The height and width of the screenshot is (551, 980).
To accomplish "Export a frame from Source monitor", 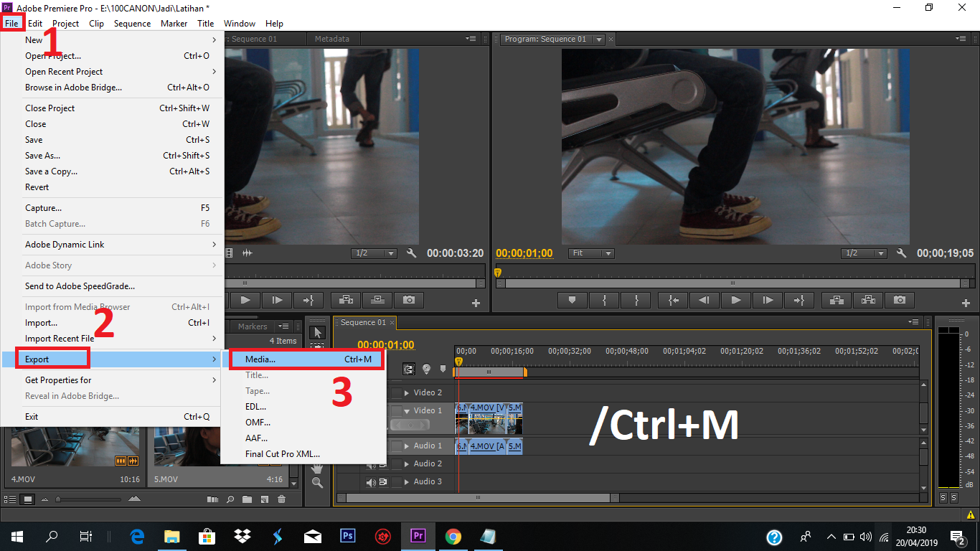I will [x=409, y=301].
